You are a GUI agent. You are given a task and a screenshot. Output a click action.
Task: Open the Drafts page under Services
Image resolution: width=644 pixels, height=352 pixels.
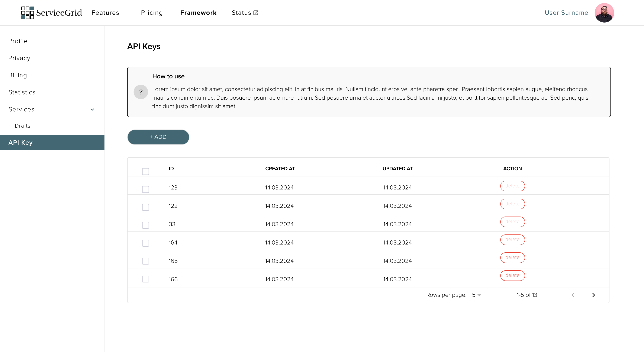[22, 126]
